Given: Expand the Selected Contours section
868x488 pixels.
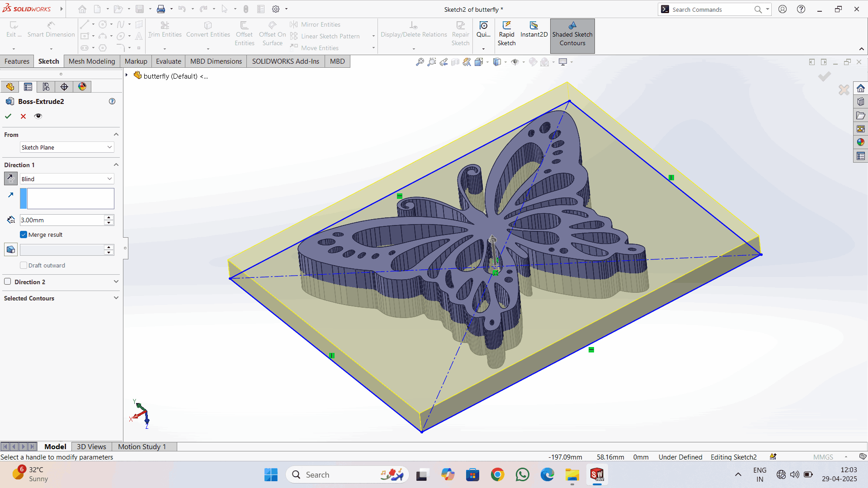Looking at the screenshot, I should [x=116, y=298].
